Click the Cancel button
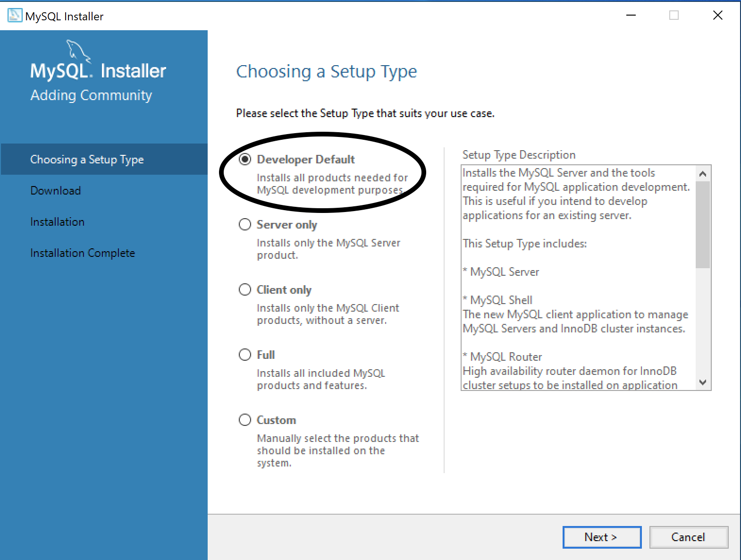 coord(689,537)
